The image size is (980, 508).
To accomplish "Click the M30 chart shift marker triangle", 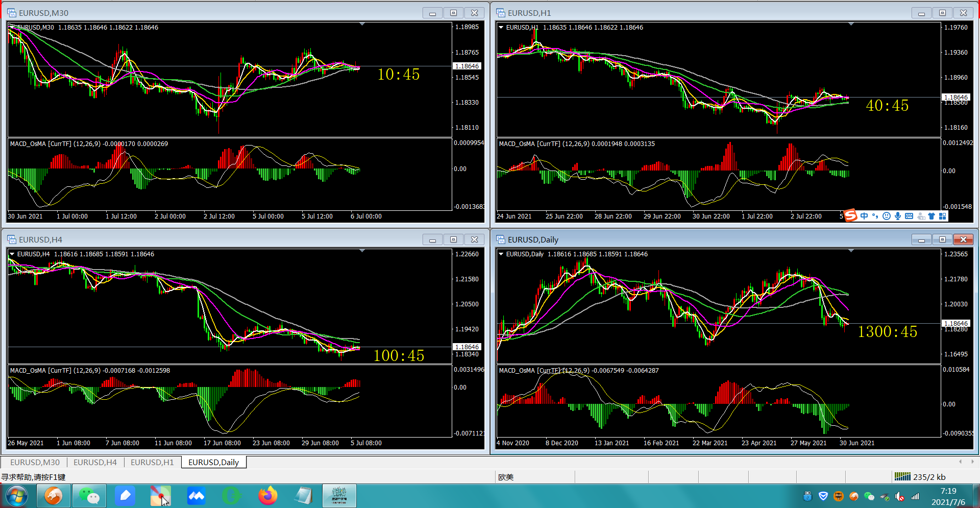I will pos(362,24).
